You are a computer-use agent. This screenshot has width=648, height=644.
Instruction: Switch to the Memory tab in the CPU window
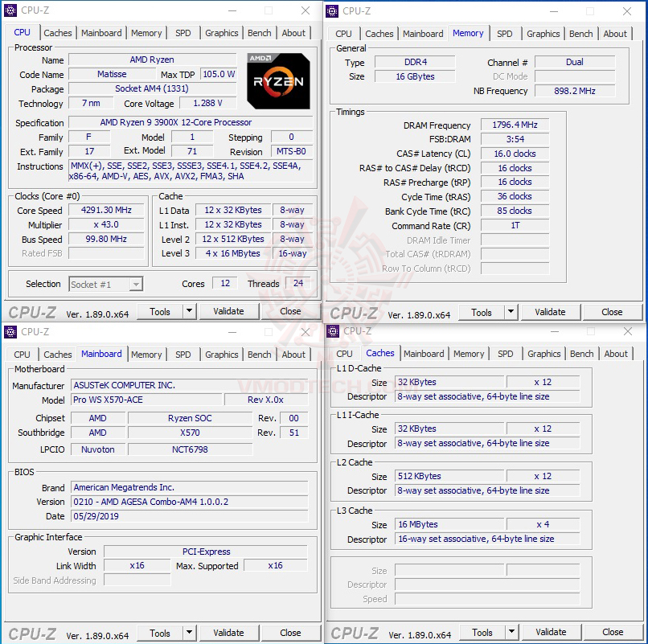[146, 33]
